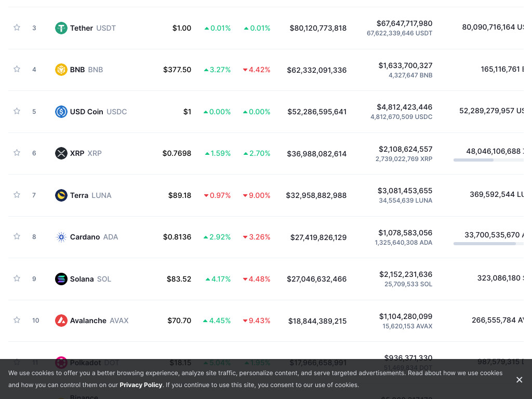
Task: Click XRP circulating supply progress bar
Action: (x=488, y=160)
